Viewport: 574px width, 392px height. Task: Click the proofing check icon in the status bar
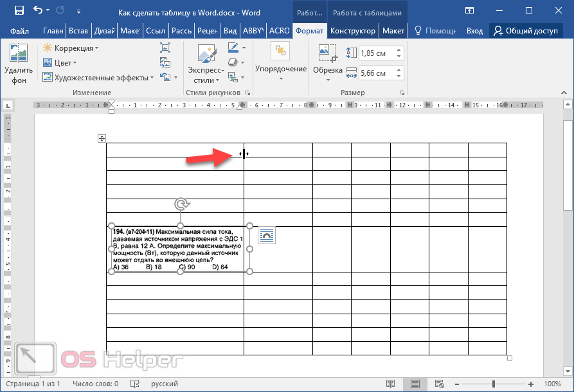135,384
